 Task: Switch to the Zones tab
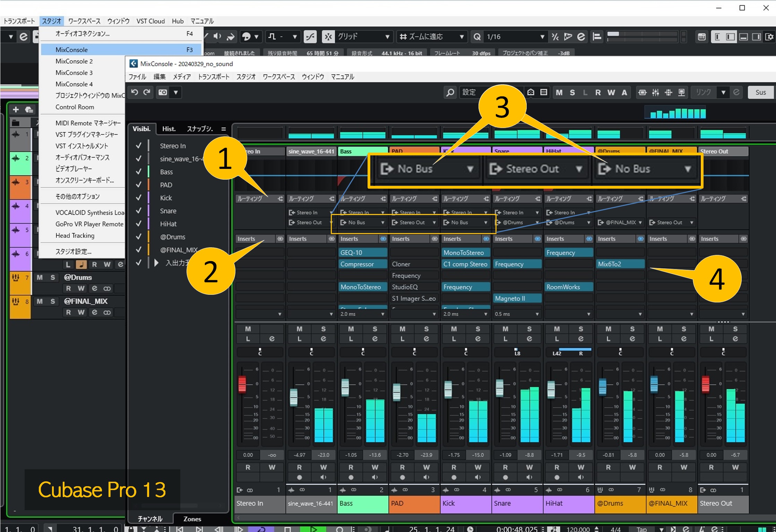coord(192,519)
